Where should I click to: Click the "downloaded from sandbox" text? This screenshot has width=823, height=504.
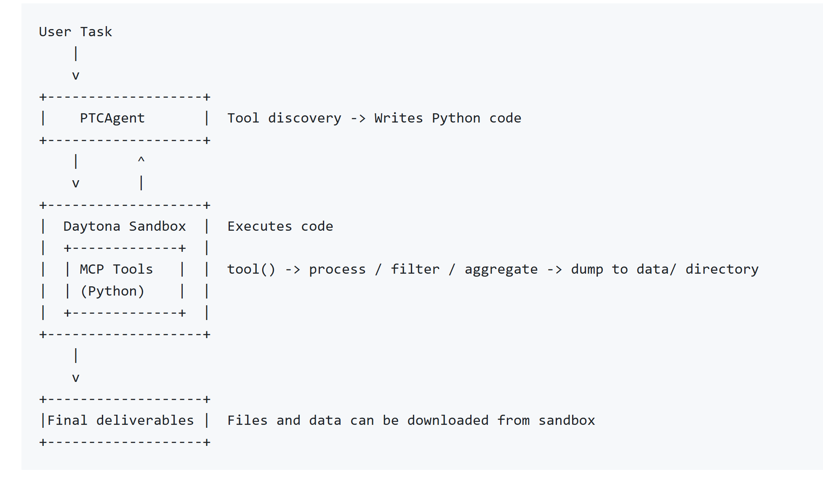(501, 421)
